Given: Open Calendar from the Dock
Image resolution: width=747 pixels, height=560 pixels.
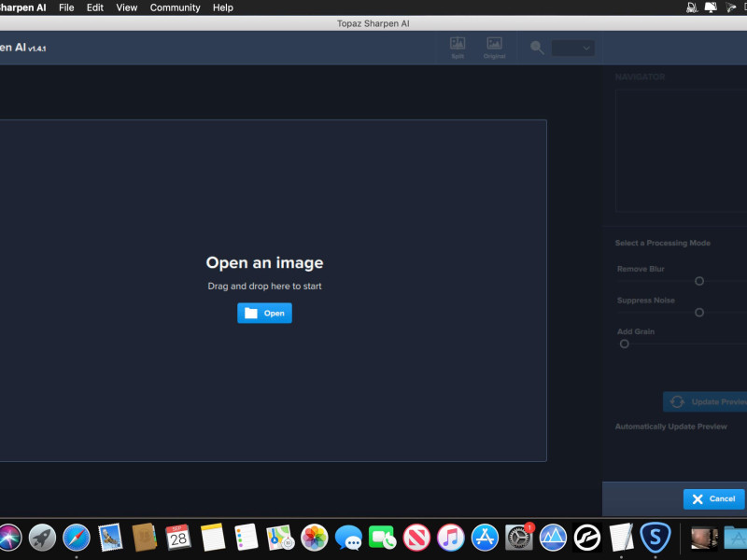Looking at the screenshot, I should [x=178, y=538].
